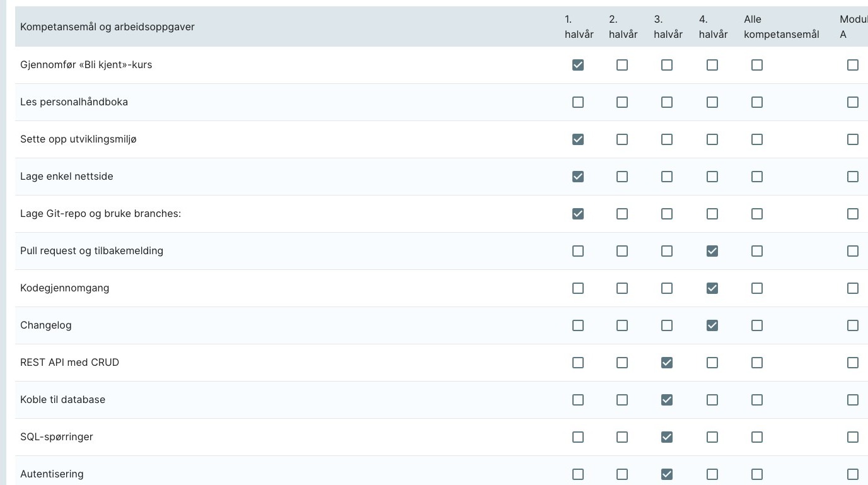
Task: Uncheck 1. halvår for Sette opp utviklingsmiljø
Action: coord(577,139)
